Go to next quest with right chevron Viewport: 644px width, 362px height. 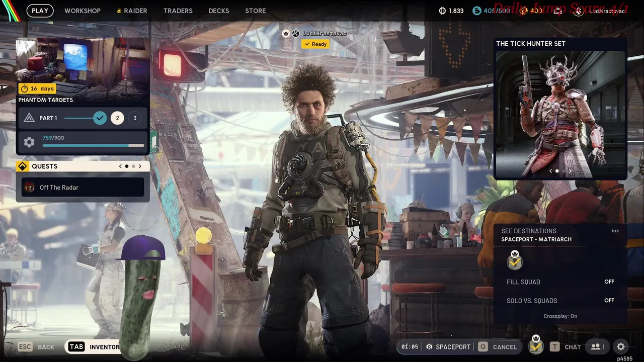(140, 166)
